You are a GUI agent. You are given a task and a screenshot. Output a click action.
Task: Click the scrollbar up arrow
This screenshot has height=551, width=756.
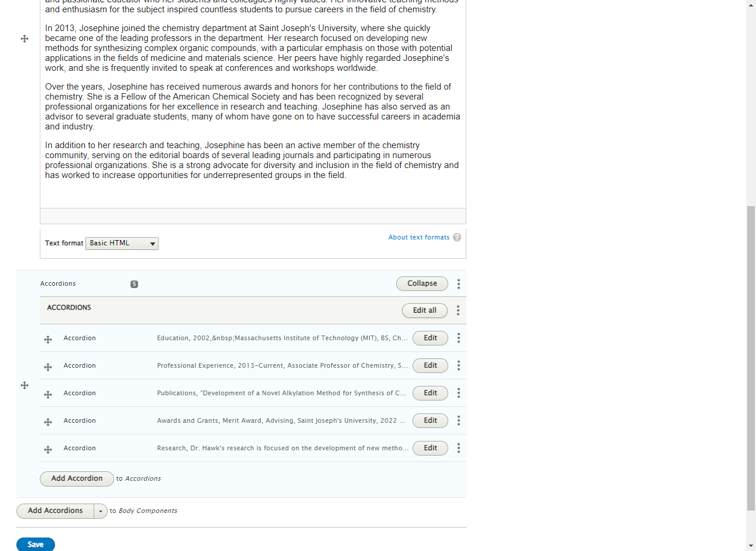click(751, 5)
